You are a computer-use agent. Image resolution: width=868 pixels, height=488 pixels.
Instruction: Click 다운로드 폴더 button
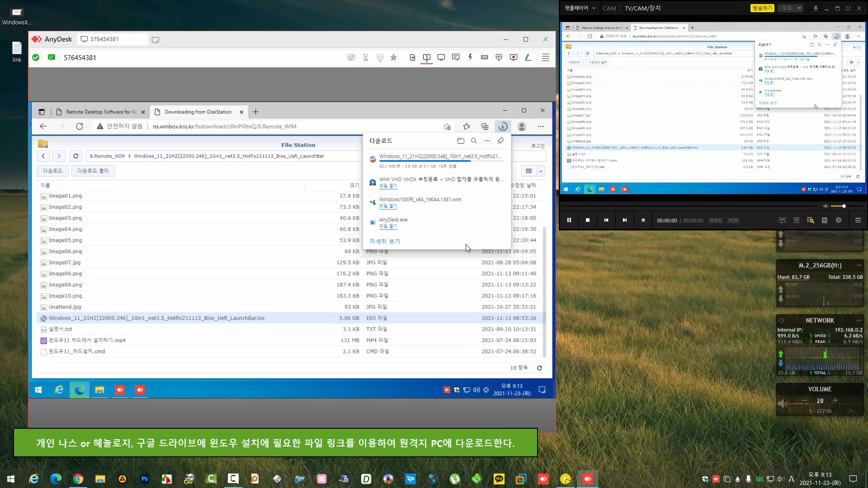(x=93, y=171)
